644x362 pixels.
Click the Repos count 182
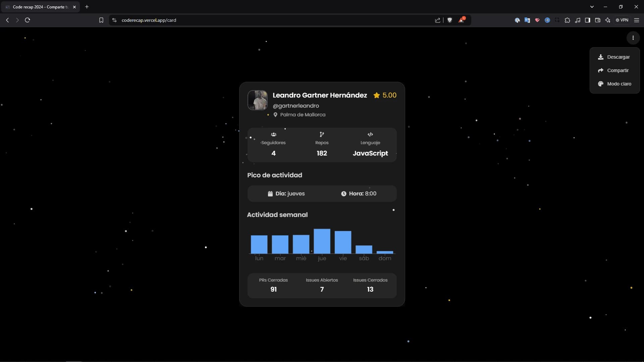[x=322, y=153]
